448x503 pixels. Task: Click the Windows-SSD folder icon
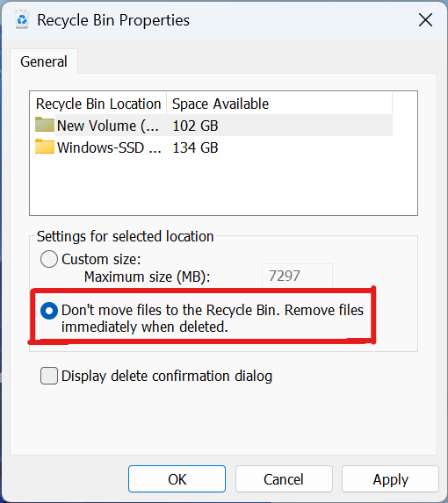45,147
